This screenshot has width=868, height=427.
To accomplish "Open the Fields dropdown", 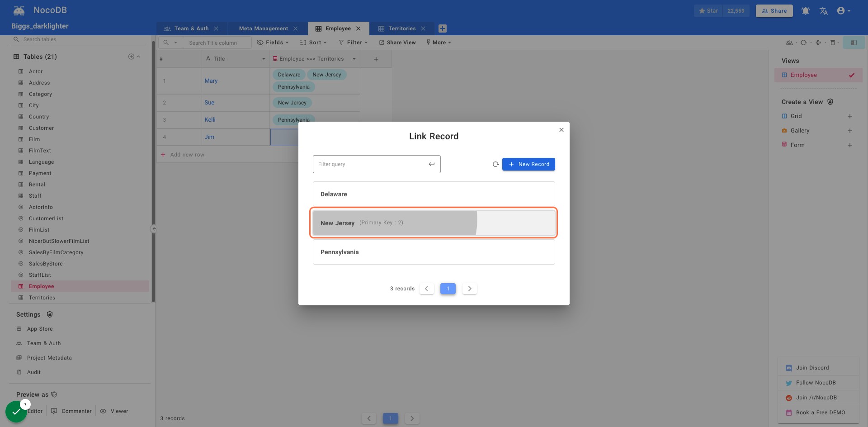I will [273, 43].
